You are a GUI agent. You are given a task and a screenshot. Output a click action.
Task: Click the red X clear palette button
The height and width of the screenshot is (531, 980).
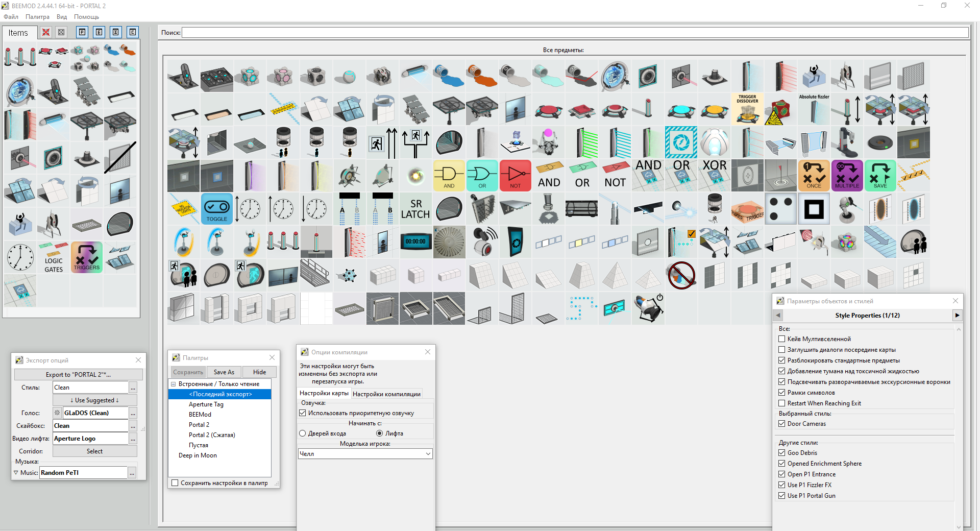(46, 32)
